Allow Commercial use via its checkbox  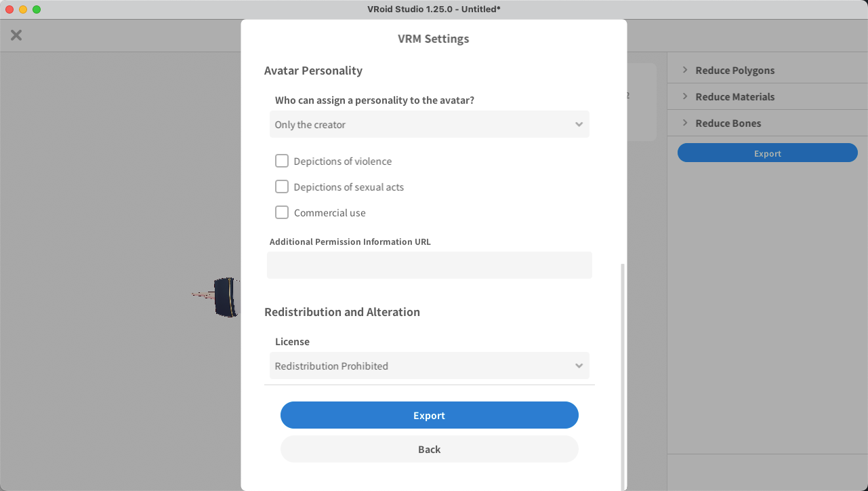[x=282, y=213]
